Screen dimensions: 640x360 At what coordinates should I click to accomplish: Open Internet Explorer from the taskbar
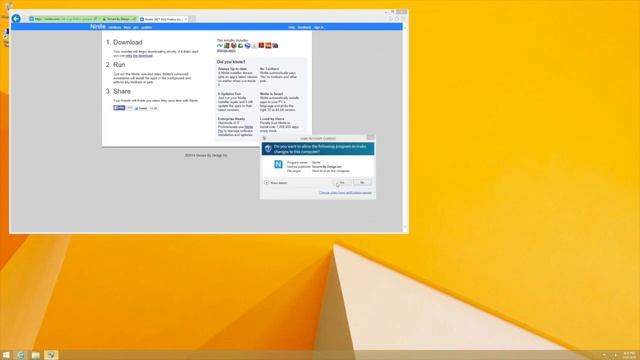pos(21,355)
